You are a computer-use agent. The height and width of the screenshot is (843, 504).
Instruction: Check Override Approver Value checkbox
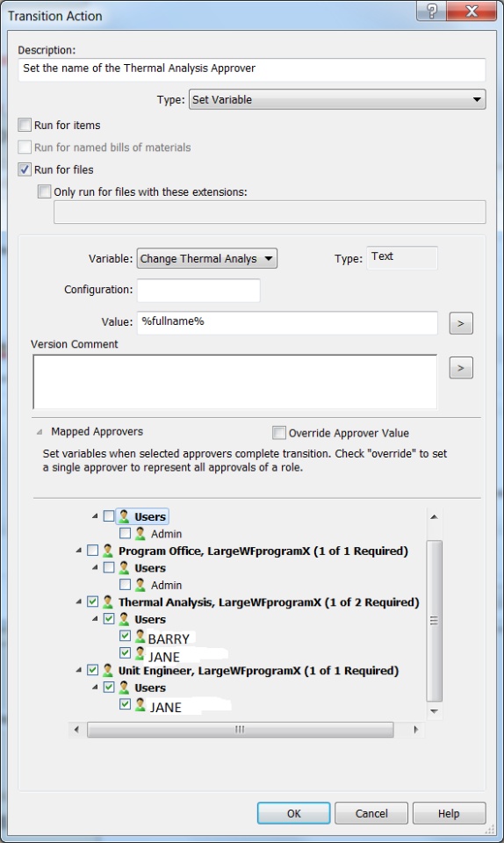[x=279, y=433]
